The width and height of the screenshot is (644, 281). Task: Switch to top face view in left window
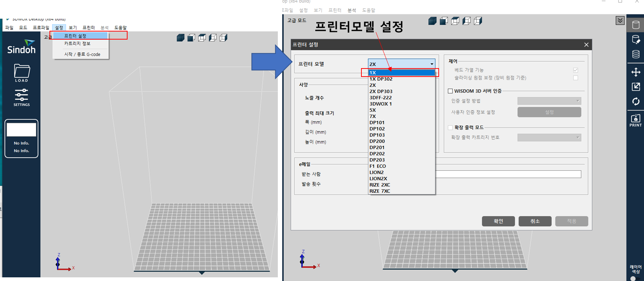[x=202, y=38]
